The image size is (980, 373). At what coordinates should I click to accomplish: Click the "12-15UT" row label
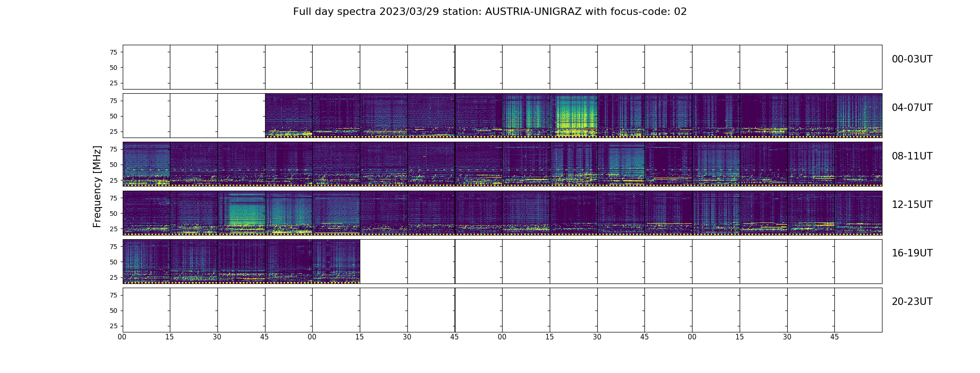[x=912, y=205]
